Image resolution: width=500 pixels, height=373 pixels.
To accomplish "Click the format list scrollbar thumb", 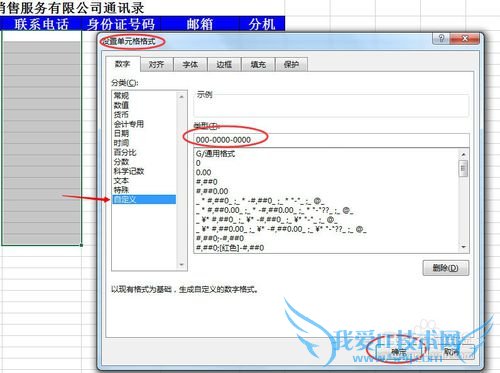I will 463,168.
